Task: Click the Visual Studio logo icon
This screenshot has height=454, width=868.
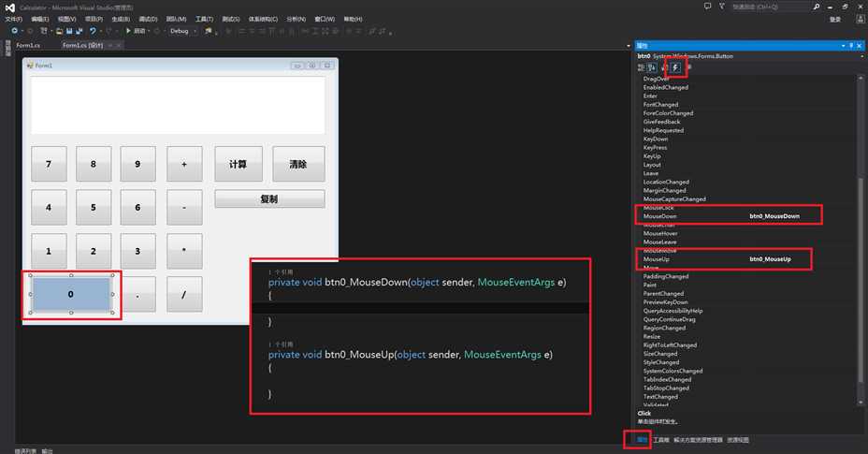Action: pos(9,7)
